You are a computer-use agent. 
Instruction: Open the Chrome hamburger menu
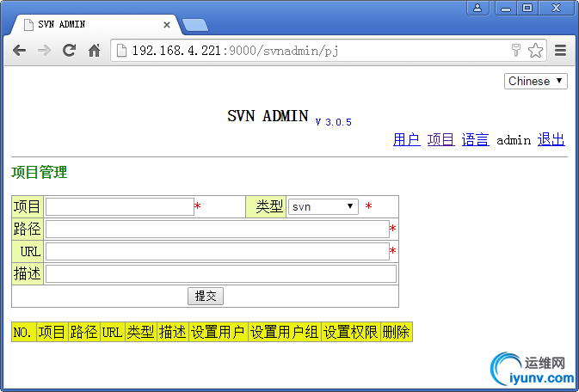pos(561,50)
